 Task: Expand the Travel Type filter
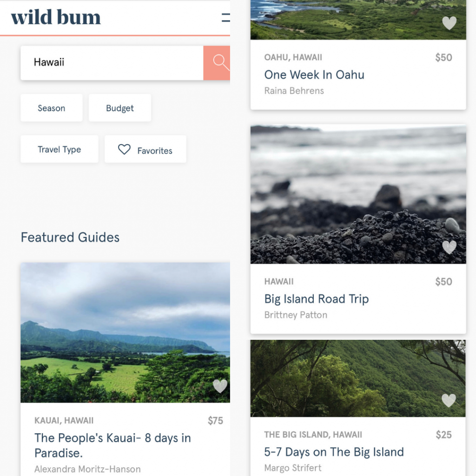pos(59,149)
